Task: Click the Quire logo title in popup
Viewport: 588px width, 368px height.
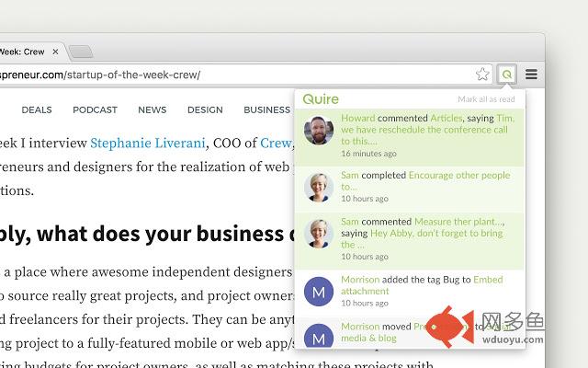Action: 321,99
